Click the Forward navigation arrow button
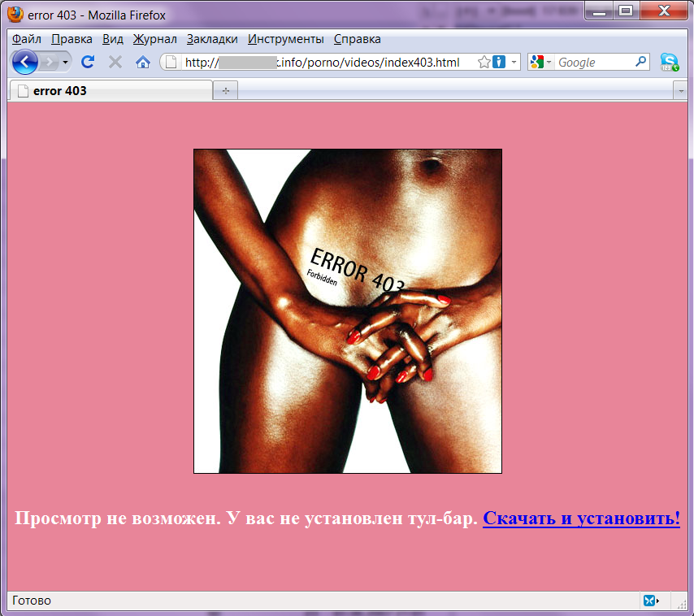This screenshot has height=616, width=694. [x=50, y=62]
